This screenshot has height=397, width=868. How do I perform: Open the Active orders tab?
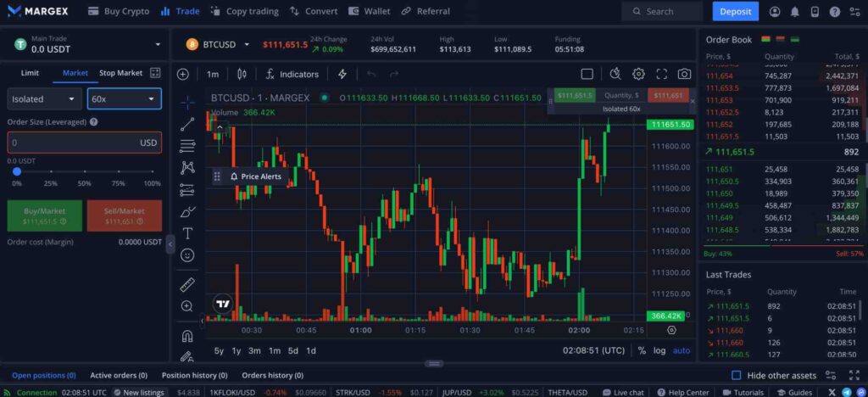[x=119, y=376]
